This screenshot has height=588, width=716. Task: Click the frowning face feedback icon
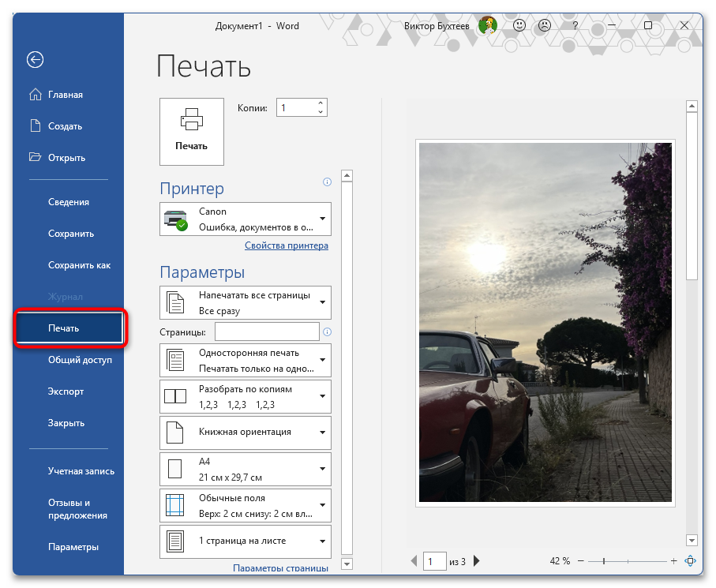[545, 25]
